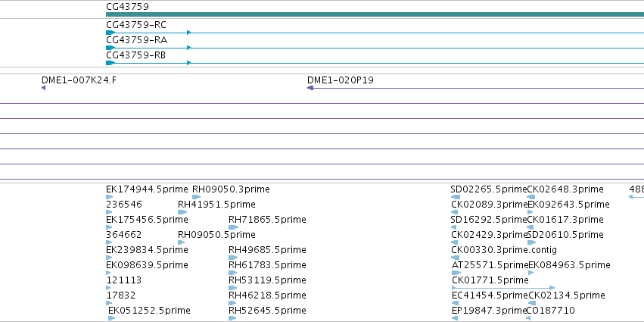Select the CO187710 feature label
Image resolution: width=644 pixels, height=322 pixels.
coord(550,310)
